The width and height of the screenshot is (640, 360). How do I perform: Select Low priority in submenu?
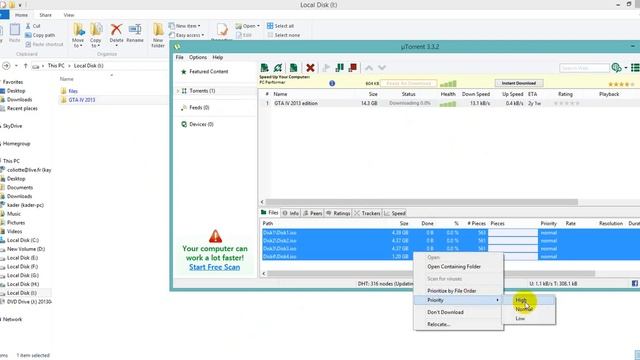click(x=529, y=318)
